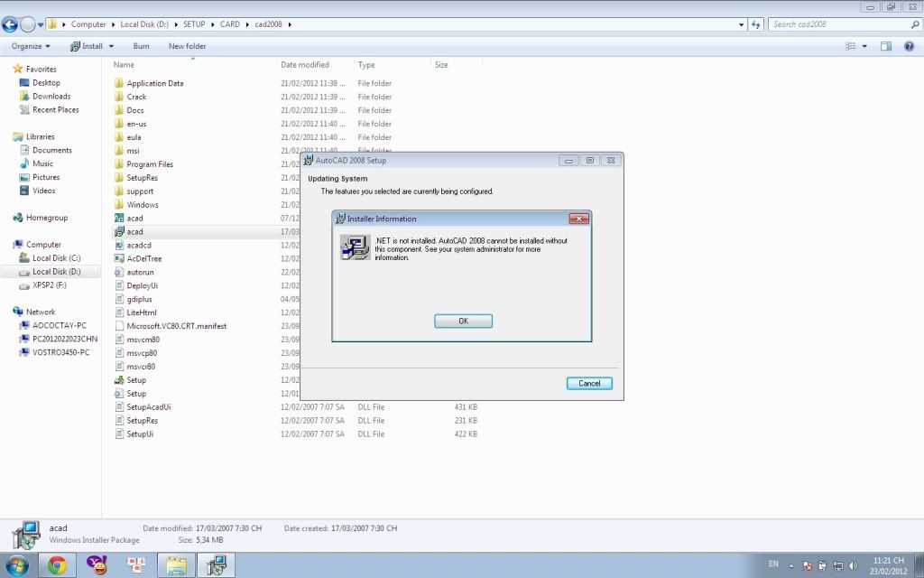Click the Network icon in navigation pane
Screen dimensions: 924x578
18,312
